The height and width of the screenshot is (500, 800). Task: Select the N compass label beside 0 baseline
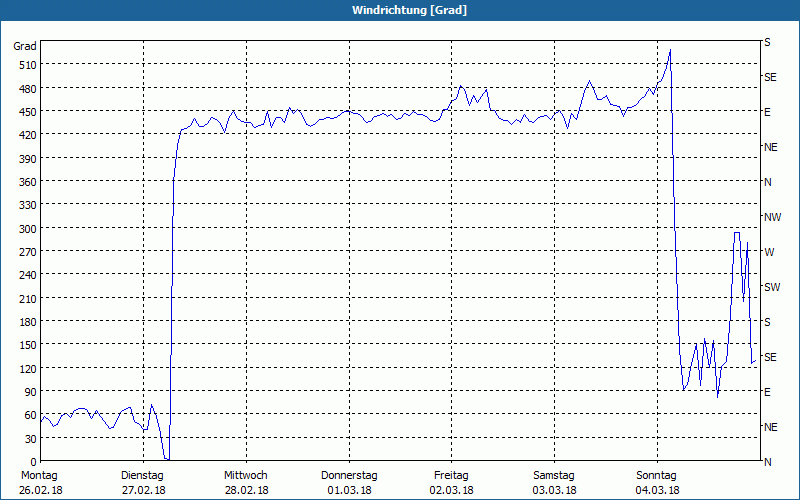point(767,462)
